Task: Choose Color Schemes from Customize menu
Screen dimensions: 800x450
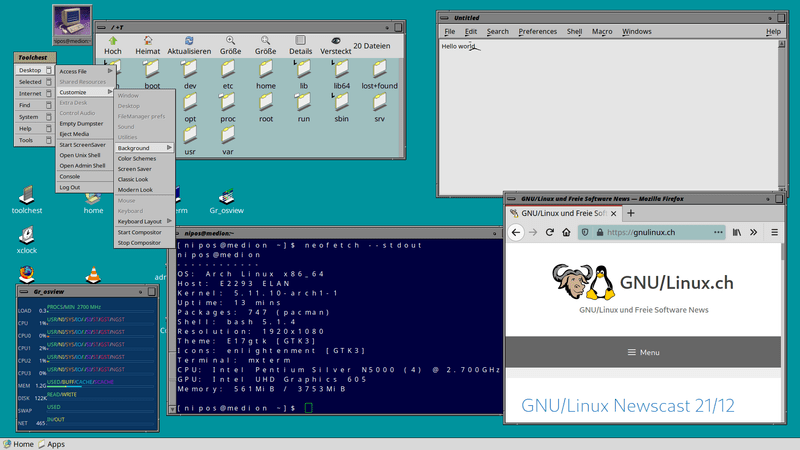Action: (x=144, y=158)
